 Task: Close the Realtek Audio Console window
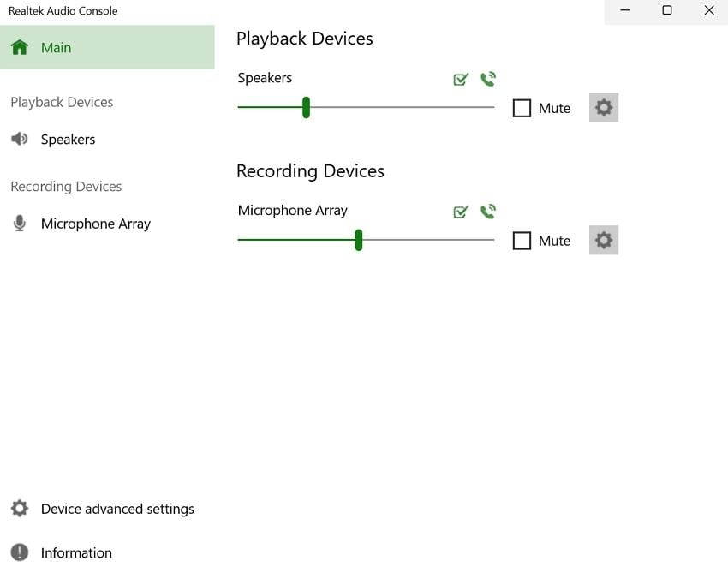click(x=708, y=10)
